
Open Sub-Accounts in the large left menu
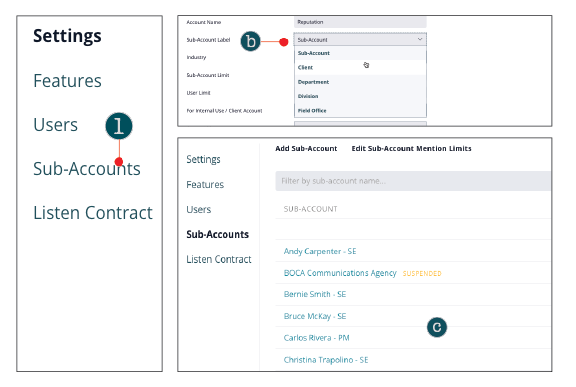[87, 169]
